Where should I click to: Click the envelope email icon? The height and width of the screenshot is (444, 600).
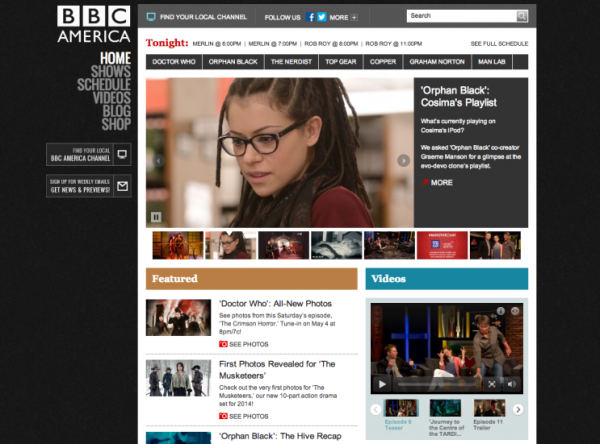coord(122,186)
